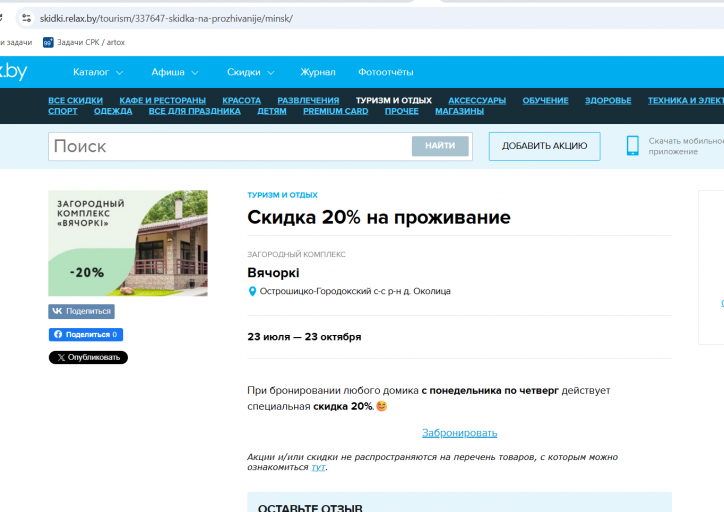Click the relax.by logo
The image size is (724, 512).
pos(13,72)
